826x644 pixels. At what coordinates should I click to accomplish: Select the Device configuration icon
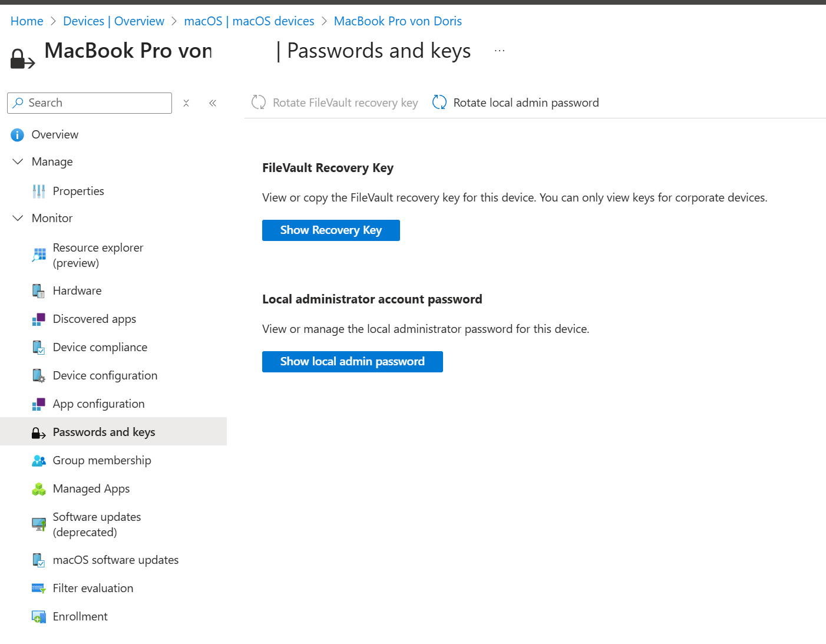click(38, 375)
